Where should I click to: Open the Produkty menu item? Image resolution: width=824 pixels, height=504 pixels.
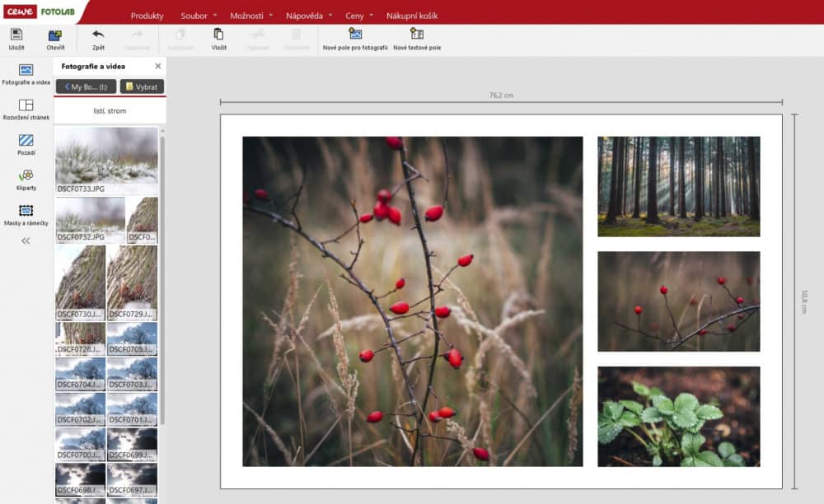(x=147, y=16)
